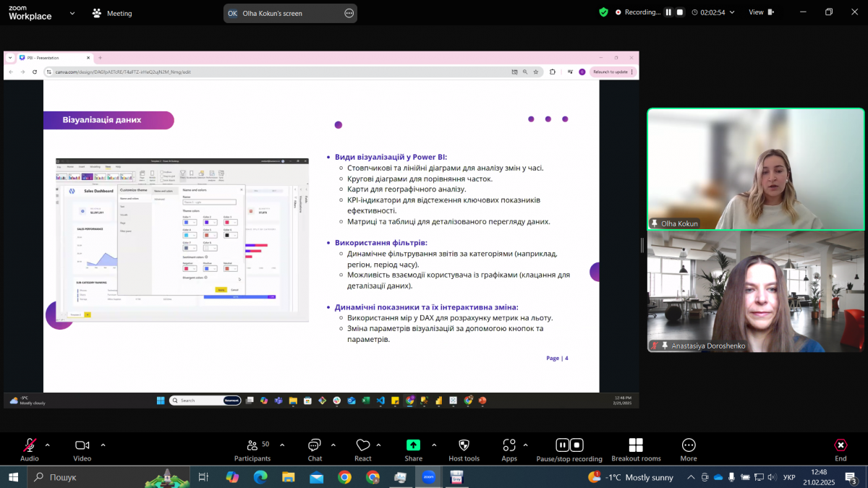This screenshot has width=868, height=488.
Task: Click the green Share screen icon
Action: point(413,445)
